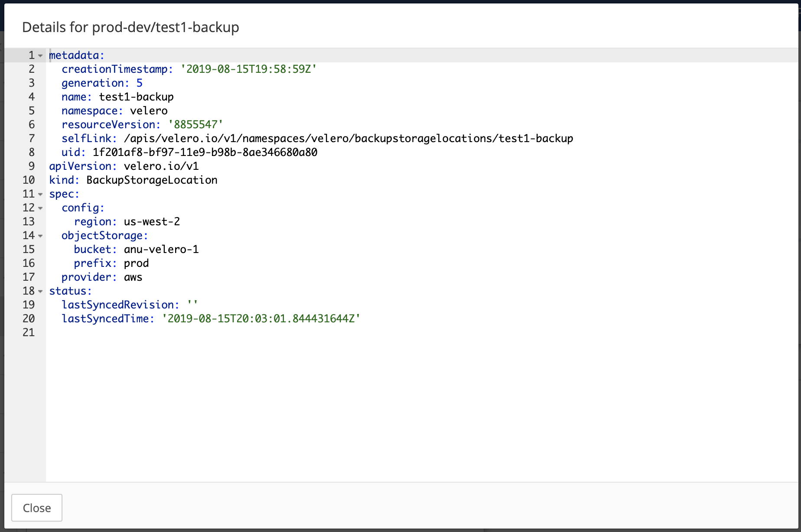The image size is (801, 532).
Task: Click the generation value 5
Action: pyautogui.click(x=140, y=83)
